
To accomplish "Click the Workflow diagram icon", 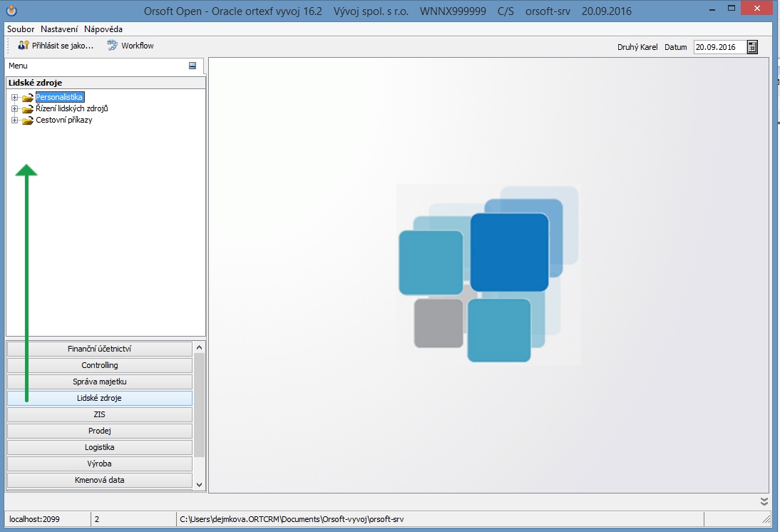I will coord(112,46).
